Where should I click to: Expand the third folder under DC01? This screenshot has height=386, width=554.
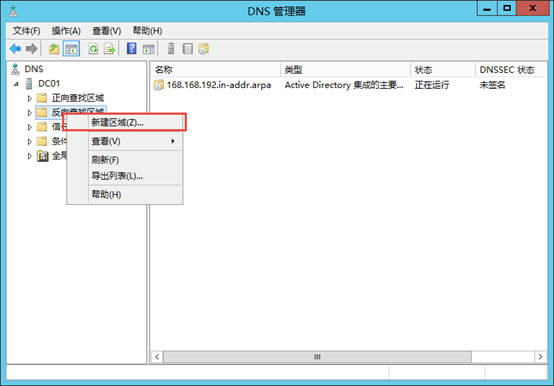[x=30, y=127]
